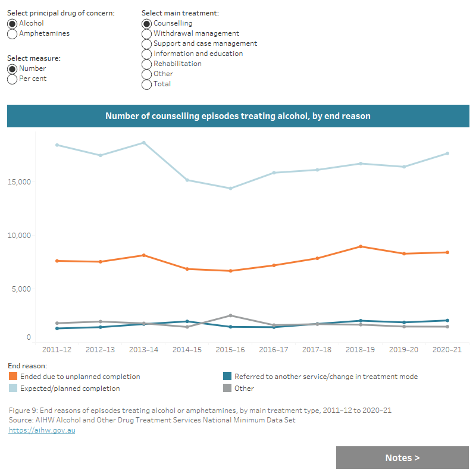Click the orange unplanned completion legend swatch
Viewport: 476px width, 476px height.
(x=11, y=377)
